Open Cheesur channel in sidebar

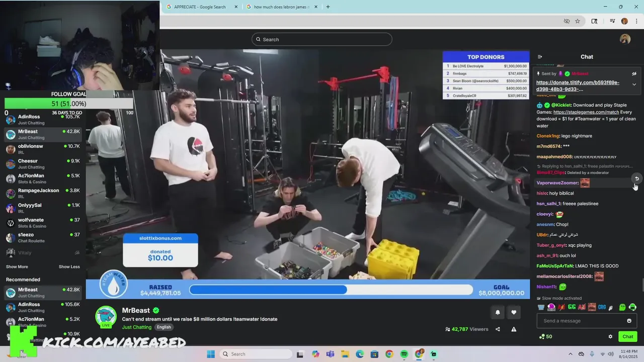(43, 164)
